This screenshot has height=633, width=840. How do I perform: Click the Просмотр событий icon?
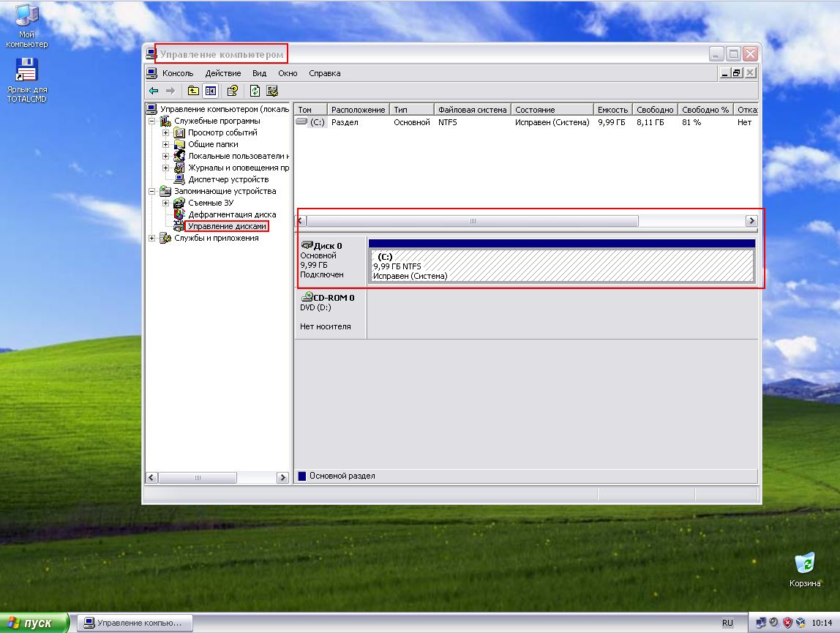[x=179, y=132]
